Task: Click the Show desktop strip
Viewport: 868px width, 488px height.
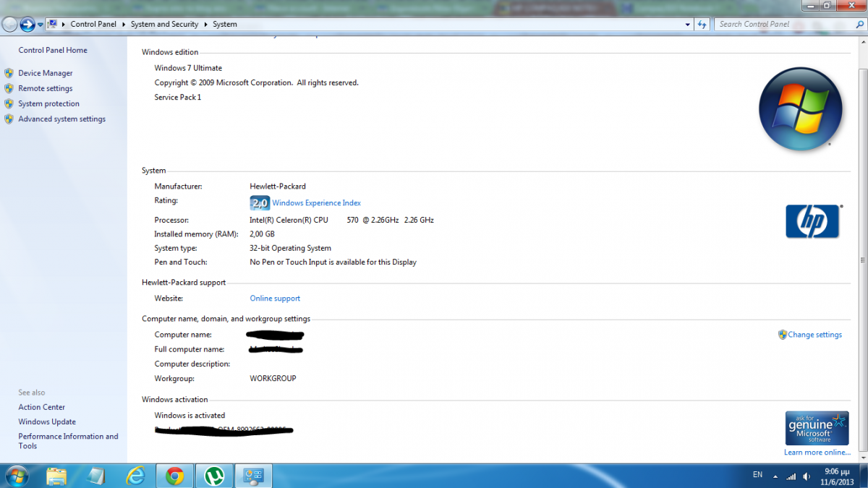Action: [863, 476]
